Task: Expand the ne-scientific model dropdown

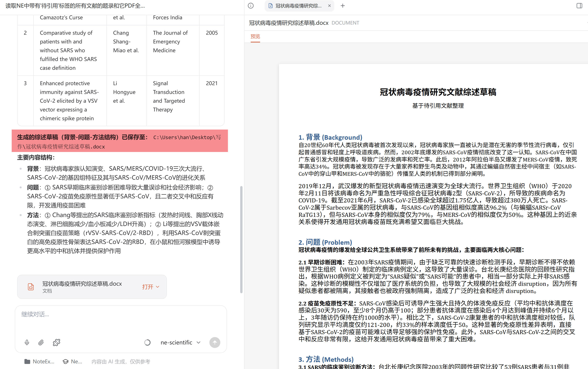Action: pos(181,342)
